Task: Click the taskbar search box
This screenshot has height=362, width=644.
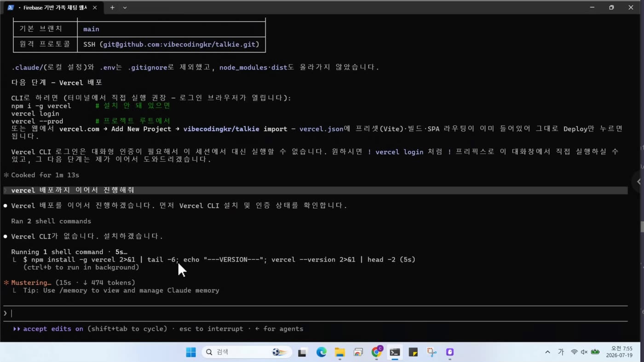Action: 247,352
